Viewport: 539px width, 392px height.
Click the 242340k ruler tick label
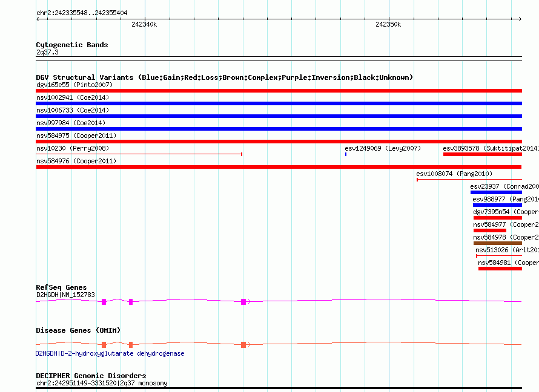tap(144, 24)
